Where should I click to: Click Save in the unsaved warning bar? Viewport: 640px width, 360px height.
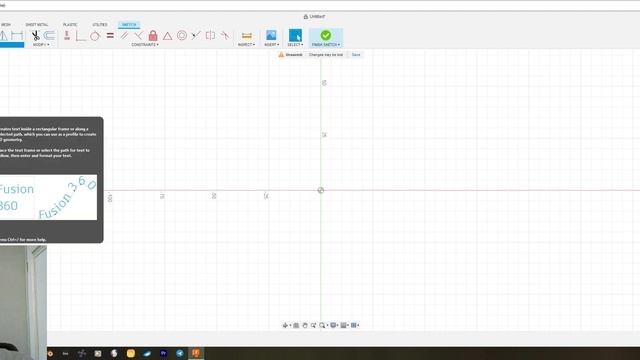(x=356, y=55)
